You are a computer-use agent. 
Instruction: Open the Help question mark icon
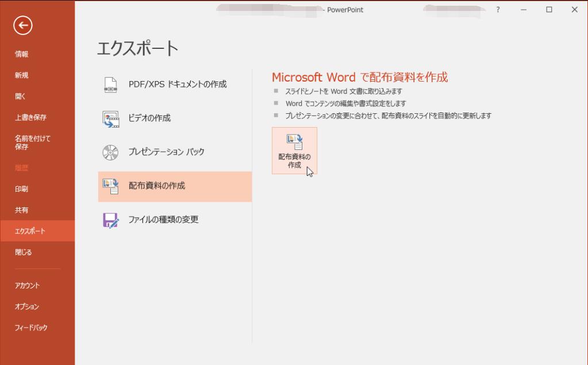[498, 10]
